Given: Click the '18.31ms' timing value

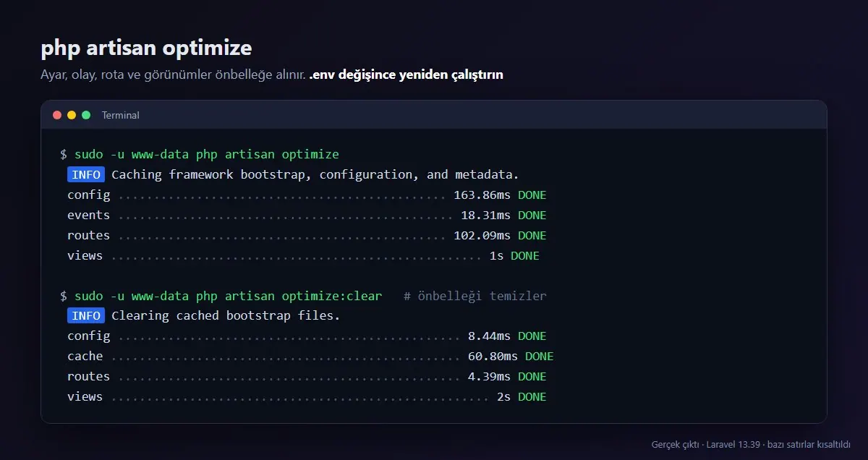Looking at the screenshot, I should [485, 215].
